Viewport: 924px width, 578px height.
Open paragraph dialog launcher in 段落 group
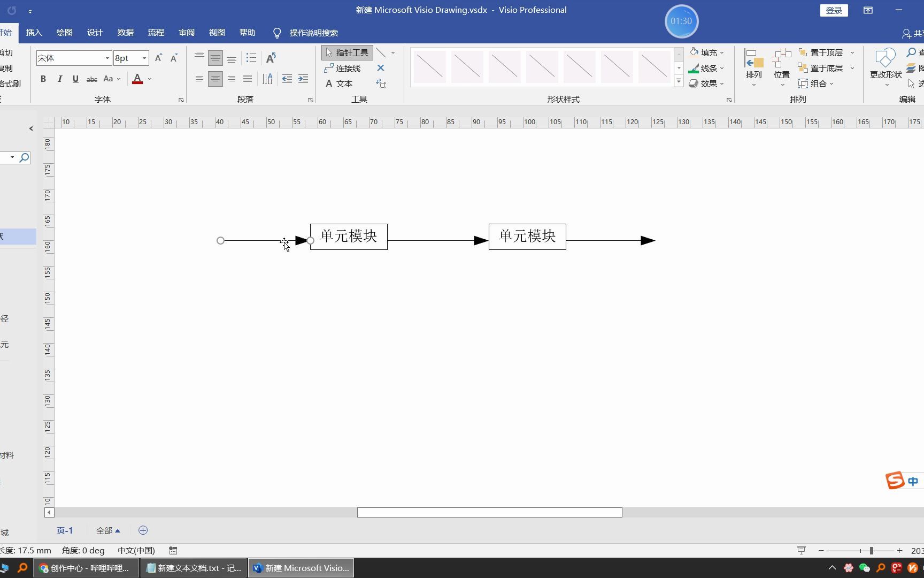tap(311, 100)
